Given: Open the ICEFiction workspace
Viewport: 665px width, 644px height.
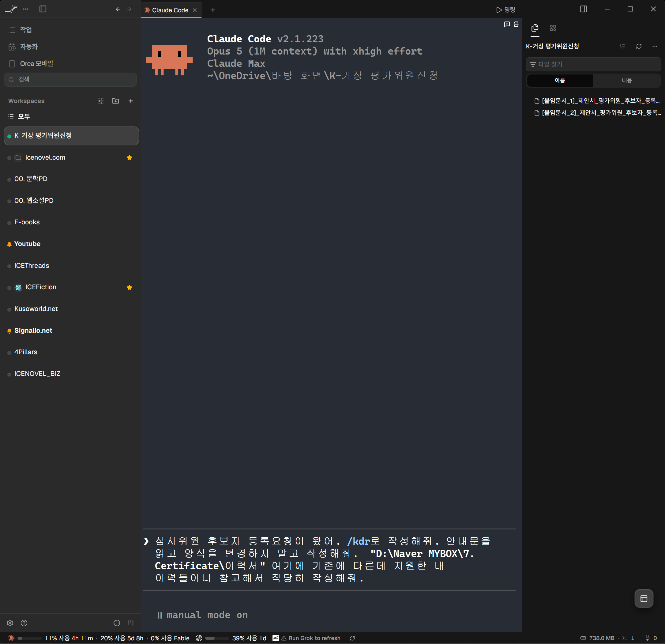Looking at the screenshot, I should tap(71, 287).
